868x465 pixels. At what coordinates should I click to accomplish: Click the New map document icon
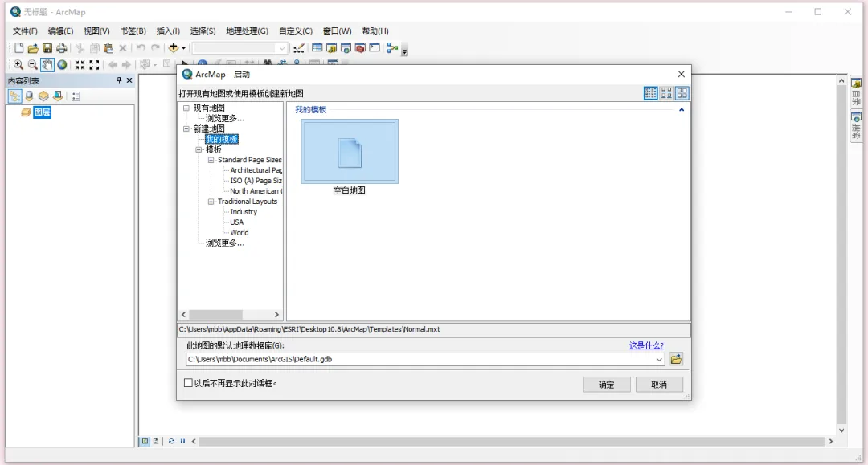[18, 48]
